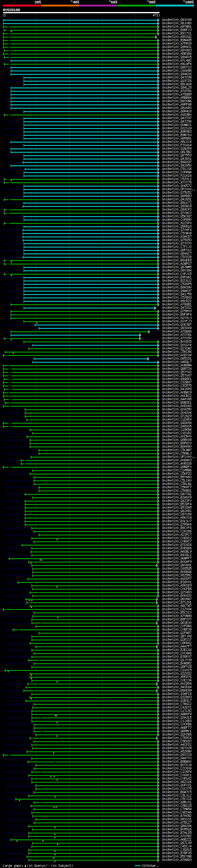
Task: Click label UniRef100_C9ZWU7
Action: [177, 382]
